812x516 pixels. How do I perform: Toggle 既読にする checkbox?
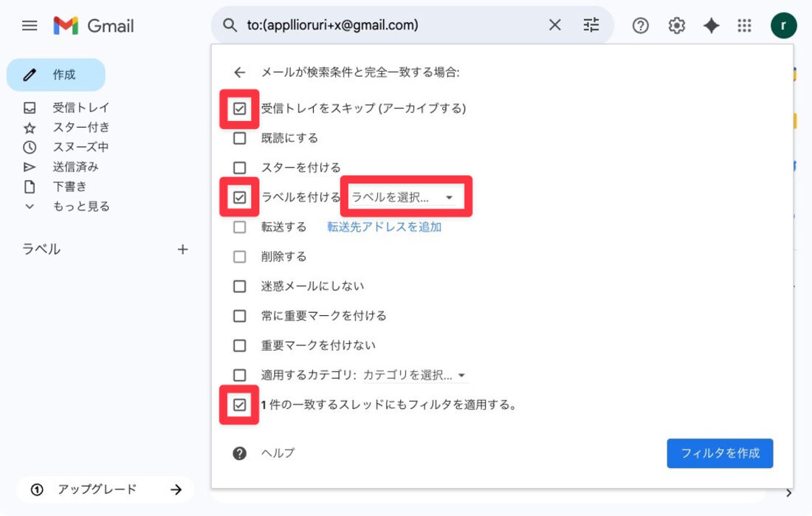point(239,138)
